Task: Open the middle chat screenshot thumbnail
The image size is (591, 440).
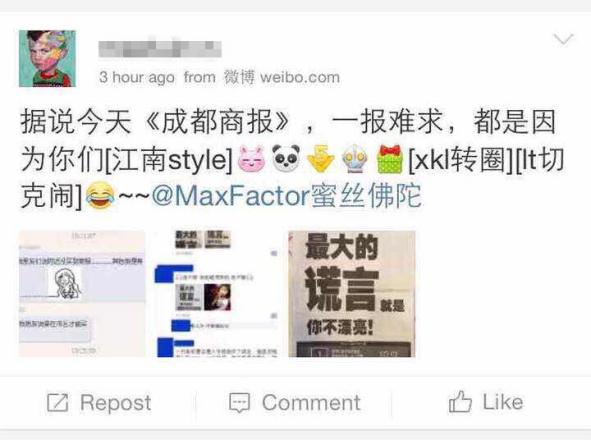Action: coord(217,294)
